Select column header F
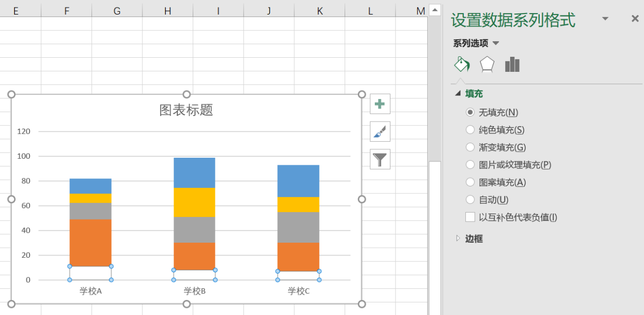The width and height of the screenshot is (644, 315). click(66, 11)
